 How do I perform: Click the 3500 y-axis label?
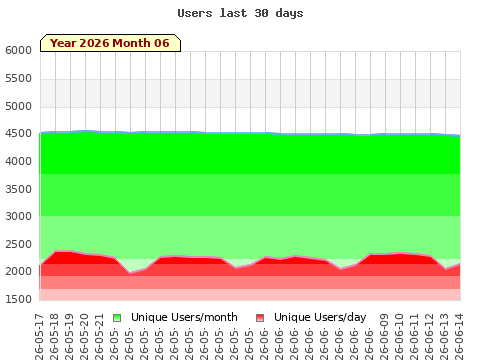coord(18,189)
